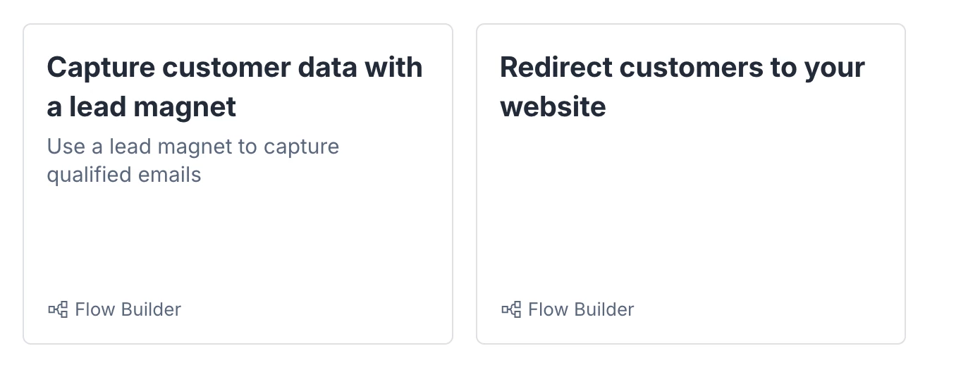
Task: Select the redirect customers template card
Action: 690,184
